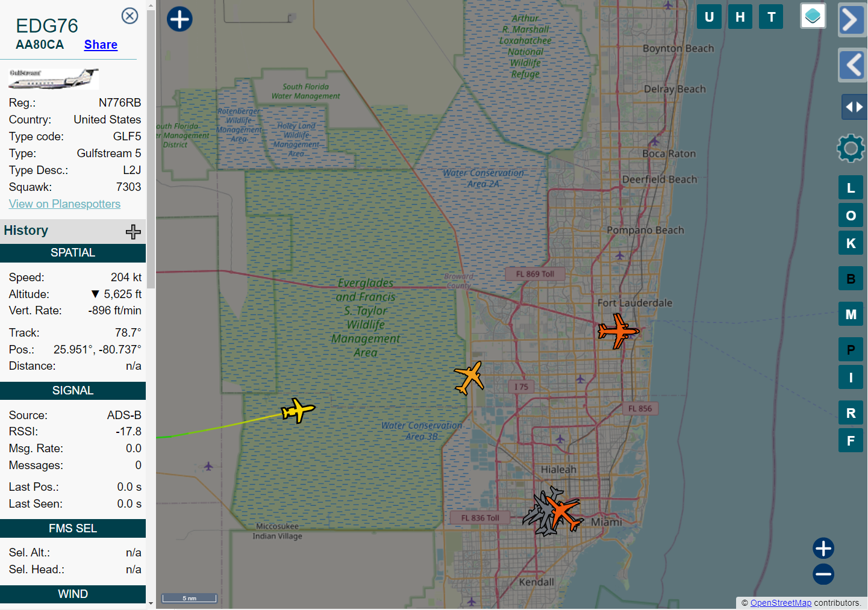868x610 pixels.
Task: Click the EDG76 callsign title
Action: tap(47, 26)
